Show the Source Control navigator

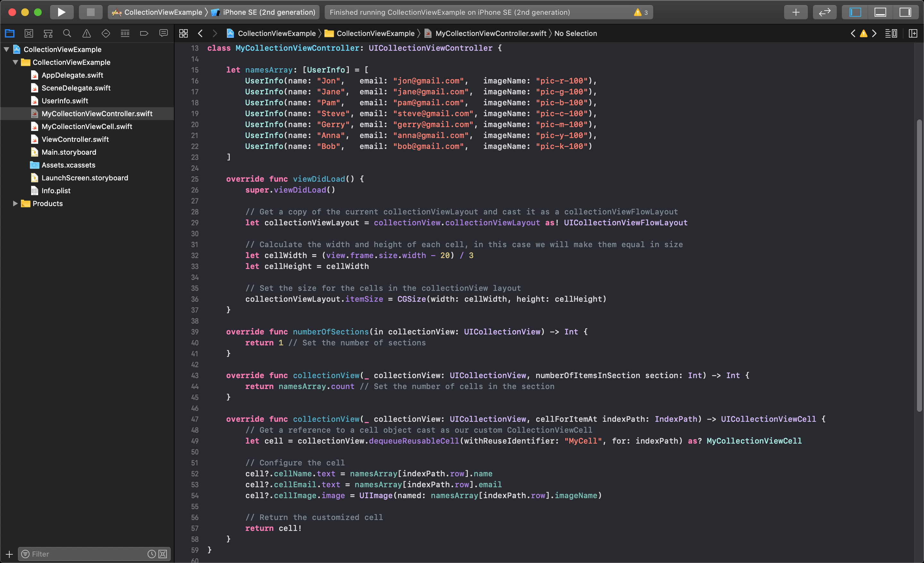pos(29,33)
